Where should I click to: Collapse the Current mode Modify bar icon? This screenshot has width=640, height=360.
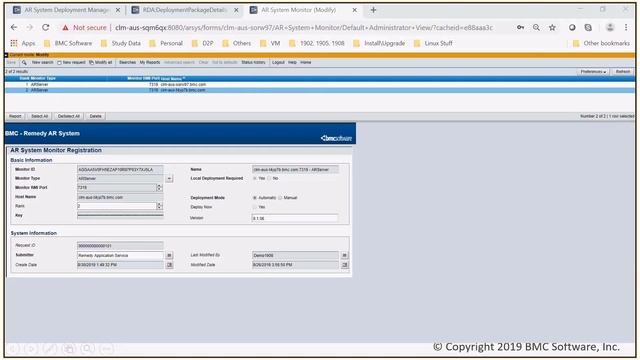pyautogui.click(x=6, y=55)
